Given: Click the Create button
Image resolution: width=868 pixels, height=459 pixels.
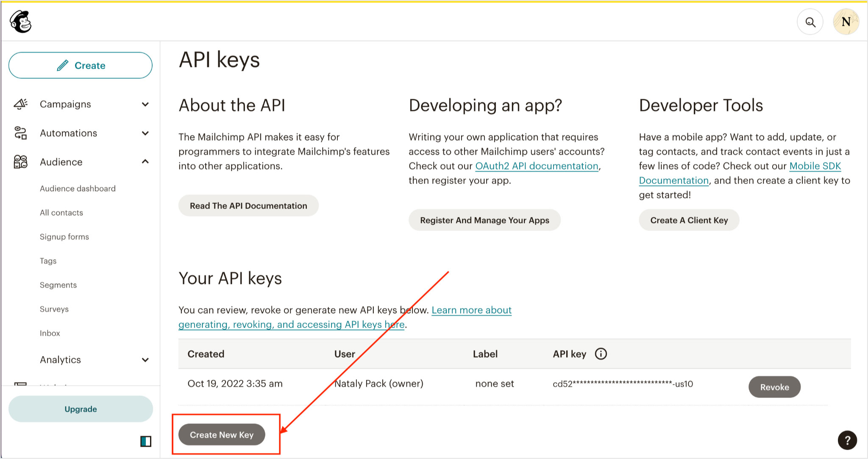Looking at the screenshot, I should pyautogui.click(x=81, y=65).
